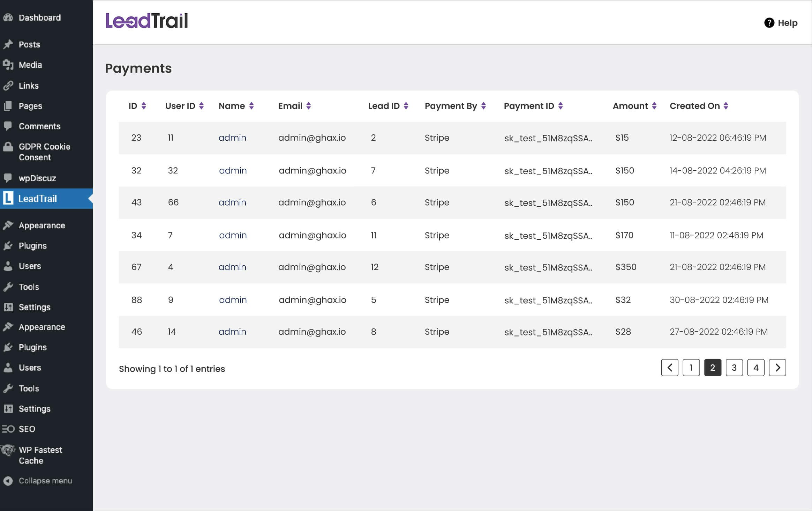Click the WP Fastest Cache cheetah icon
This screenshot has height=511, width=812.
point(8,450)
